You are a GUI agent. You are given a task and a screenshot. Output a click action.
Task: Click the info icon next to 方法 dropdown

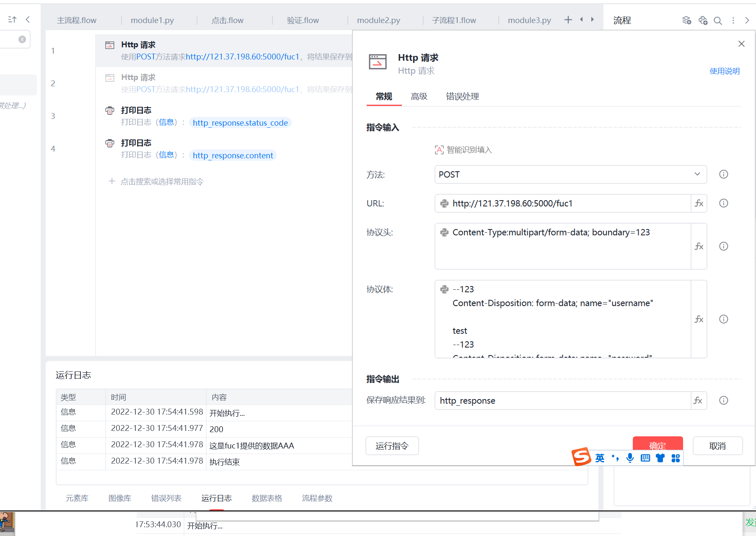[x=723, y=174]
